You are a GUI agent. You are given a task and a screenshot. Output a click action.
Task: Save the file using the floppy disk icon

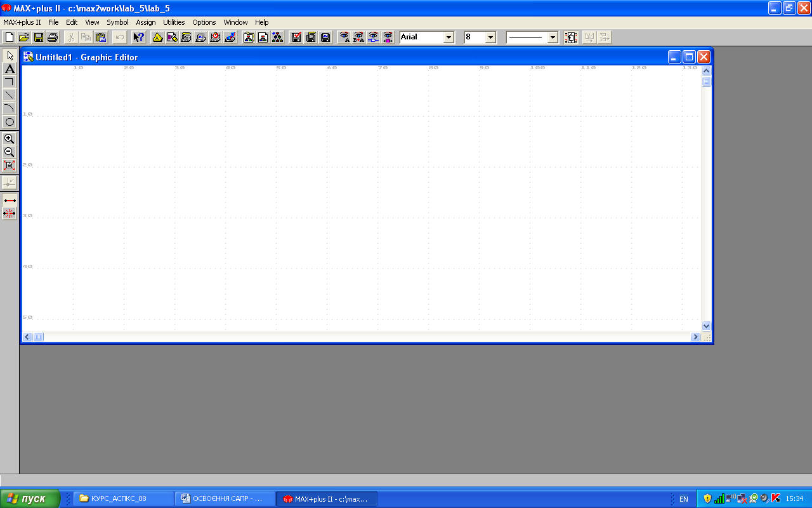click(39, 37)
